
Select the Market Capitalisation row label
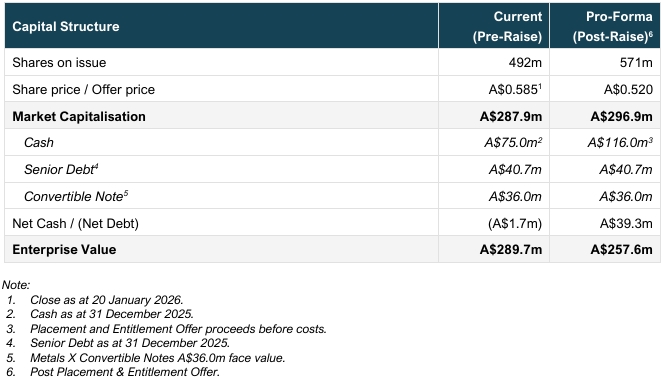click(x=79, y=116)
